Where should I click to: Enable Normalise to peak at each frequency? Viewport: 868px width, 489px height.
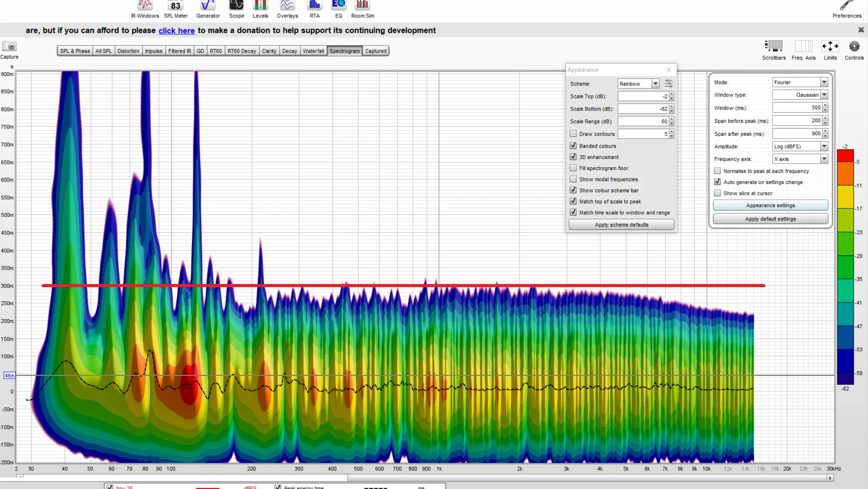[x=717, y=171]
